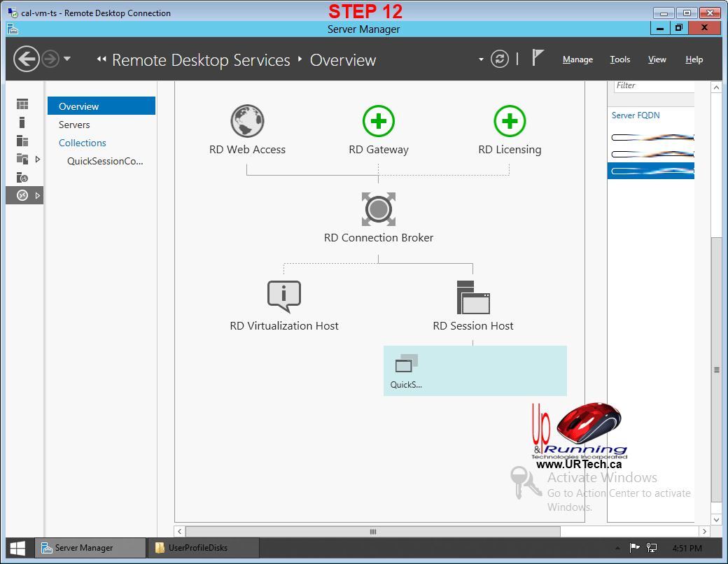Open the dropdown arrow beside refresh icon
This screenshot has width=728, height=564.
(x=481, y=59)
